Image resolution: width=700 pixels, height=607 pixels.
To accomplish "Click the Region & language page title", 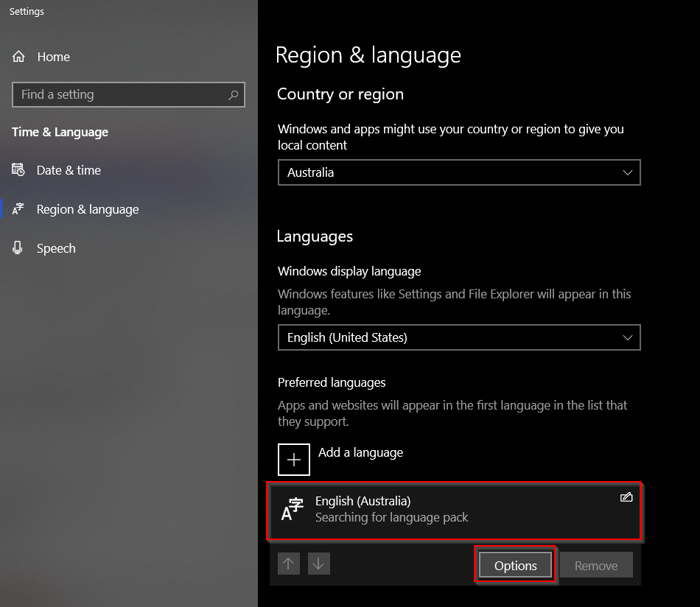I will (368, 55).
